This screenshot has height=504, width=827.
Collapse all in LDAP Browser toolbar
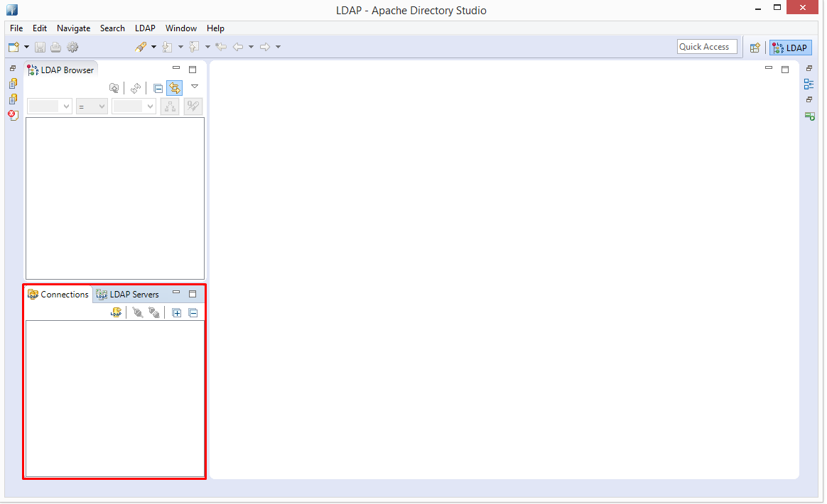(x=158, y=88)
